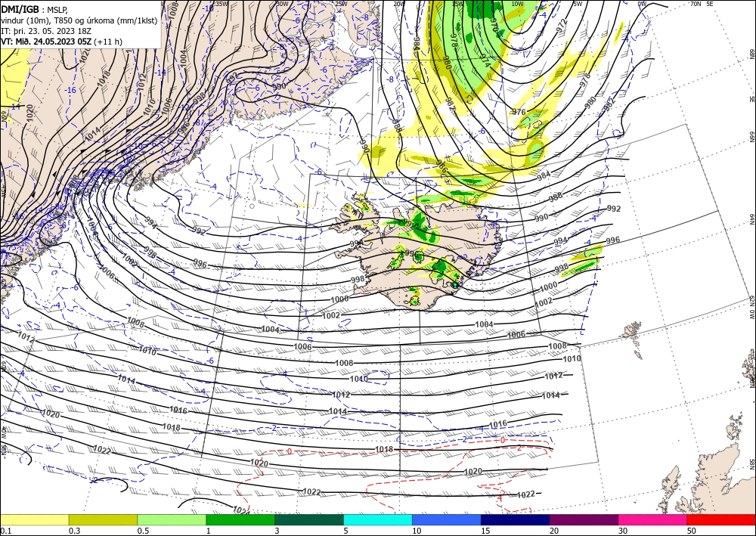Click the legend value '0.1'
The width and height of the screenshot is (756, 536).
5,531
